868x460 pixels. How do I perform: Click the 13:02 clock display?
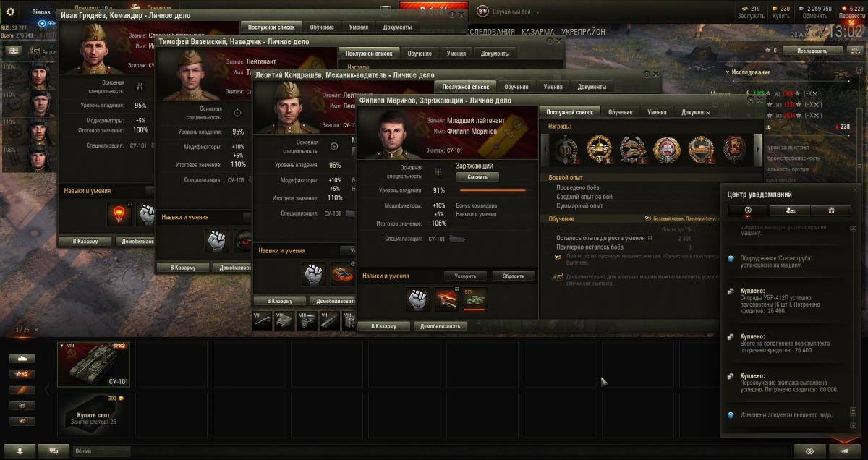tap(846, 32)
